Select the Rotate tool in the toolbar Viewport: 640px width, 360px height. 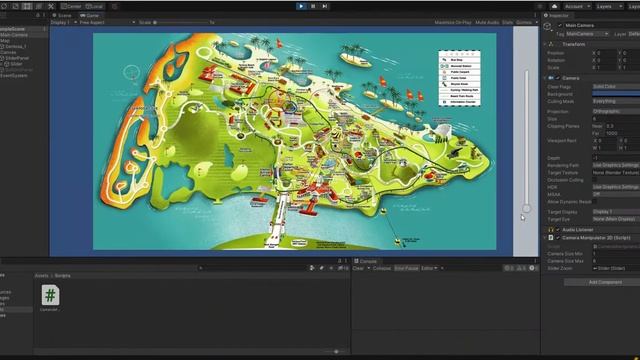pos(4,6)
